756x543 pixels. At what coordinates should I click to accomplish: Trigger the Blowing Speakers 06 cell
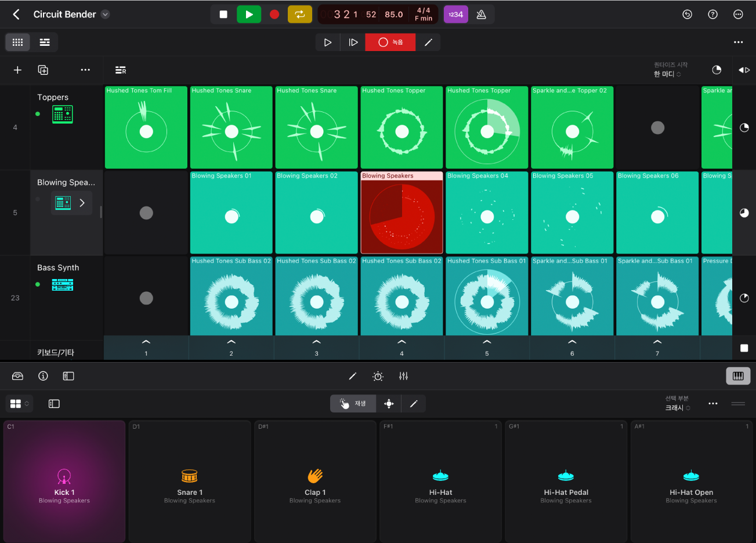[657, 213]
